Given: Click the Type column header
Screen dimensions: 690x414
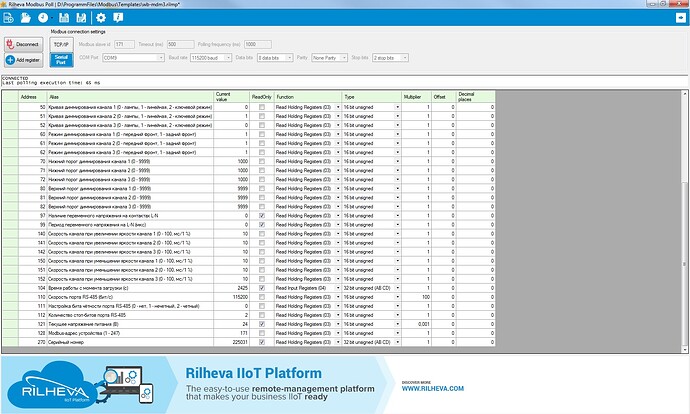Looking at the screenshot, I should [371, 97].
